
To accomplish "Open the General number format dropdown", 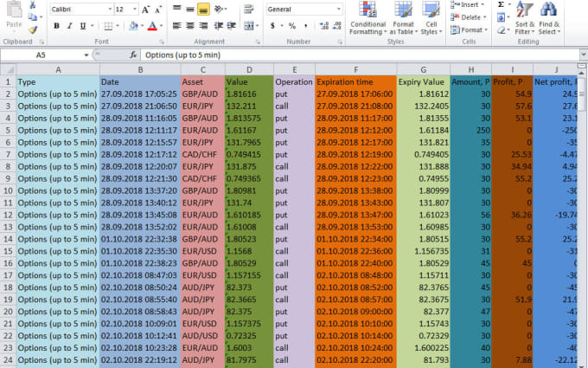I will coord(338,9).
